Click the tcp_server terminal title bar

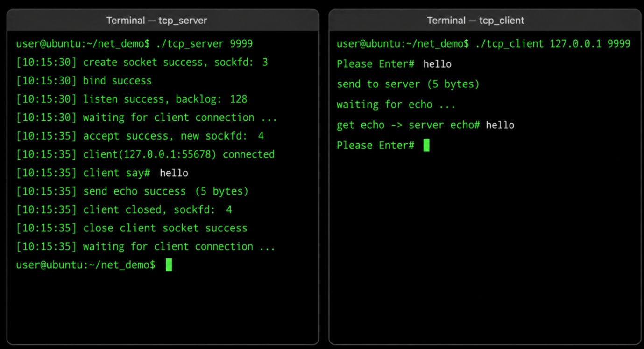coord(163,21)
